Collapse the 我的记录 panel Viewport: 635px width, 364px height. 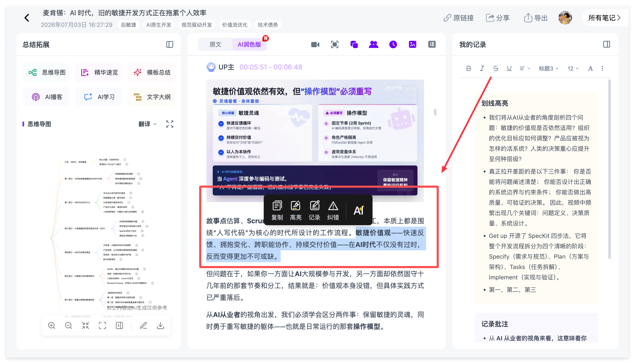pos(607,44)
